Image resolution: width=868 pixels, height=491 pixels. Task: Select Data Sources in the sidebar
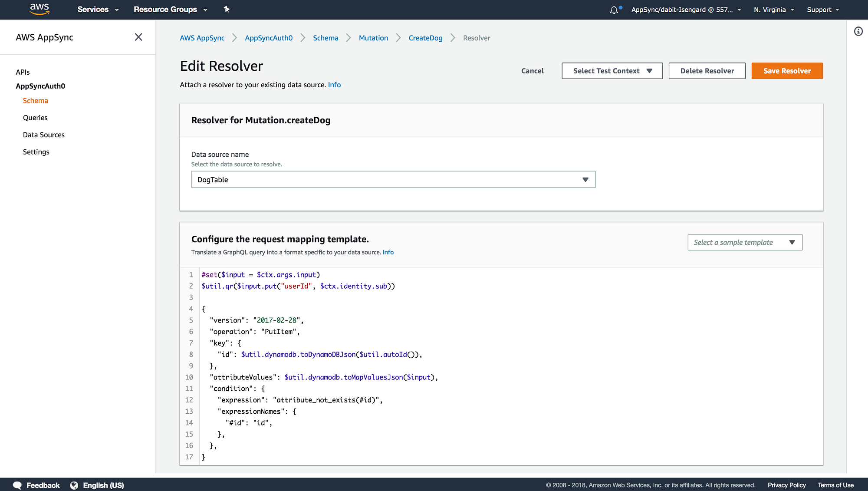click(44, 135)
